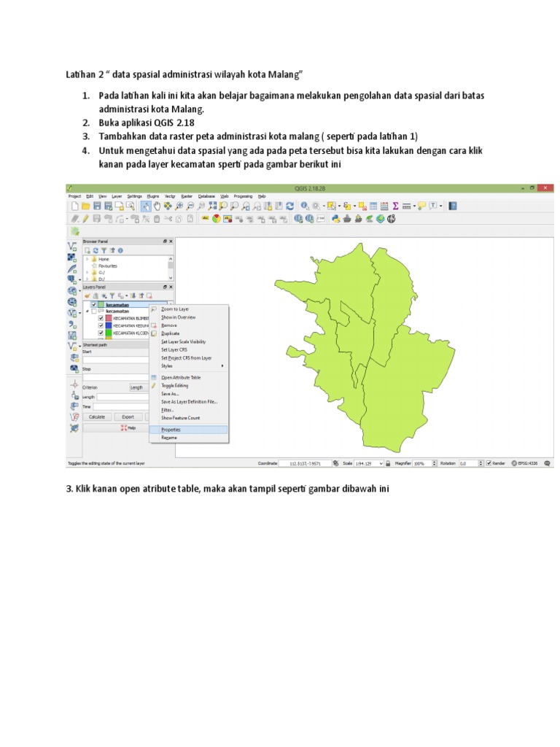Click the Save Project floppy icon

pos(97,206)
